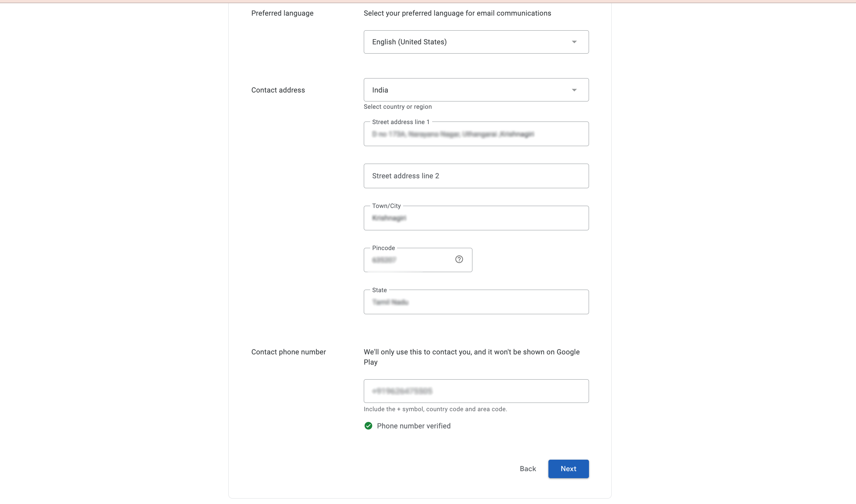Click the 'Include the + symbol' hint text

coord(435,409)
